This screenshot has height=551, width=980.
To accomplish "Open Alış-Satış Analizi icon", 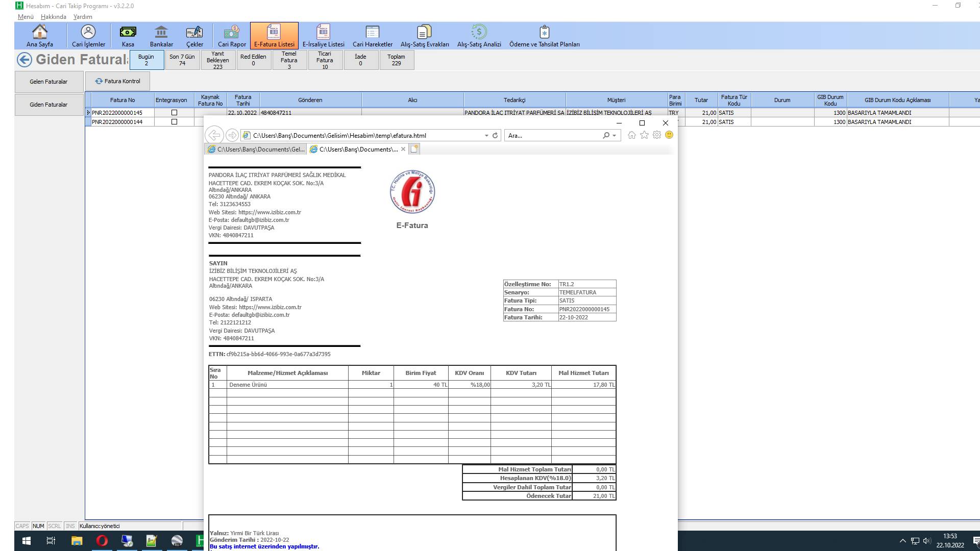I will pos(479,36).
